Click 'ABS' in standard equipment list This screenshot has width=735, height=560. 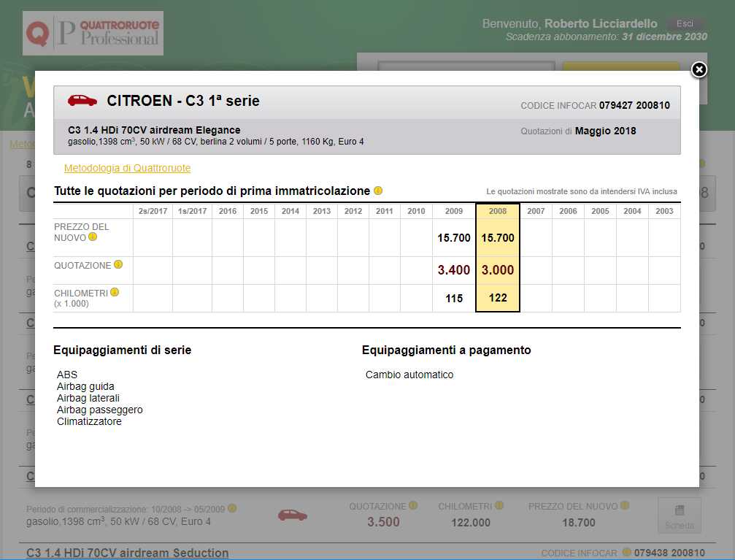pyautogui.click(x=67, y=375)
